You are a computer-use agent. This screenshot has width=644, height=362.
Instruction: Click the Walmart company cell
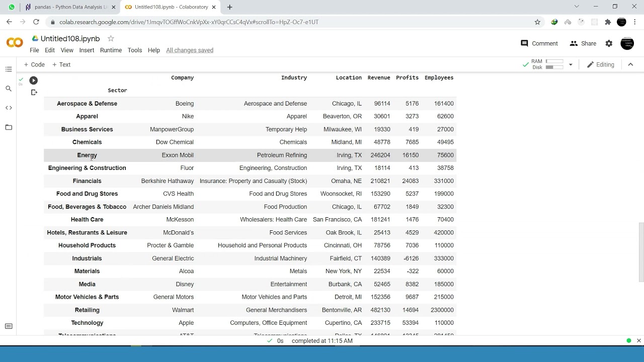183,310
